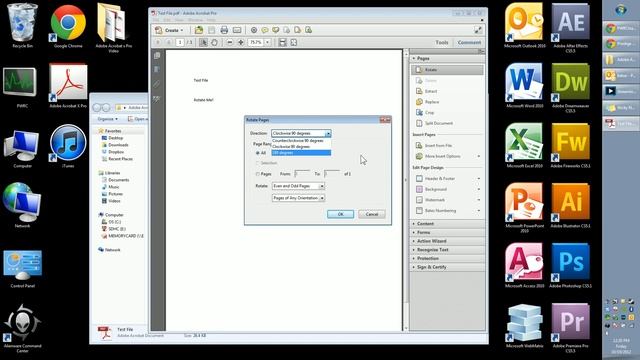This screenshot has width=640, height=360.
Task: Choose Counterclockwise 90 degrees option
Action: 301,140
